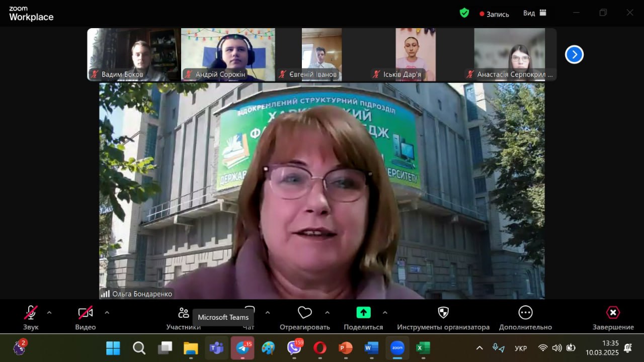Expand audio options arrow next to Звук
The width and height of the screenshot is (644, 362).
[49, 313]
